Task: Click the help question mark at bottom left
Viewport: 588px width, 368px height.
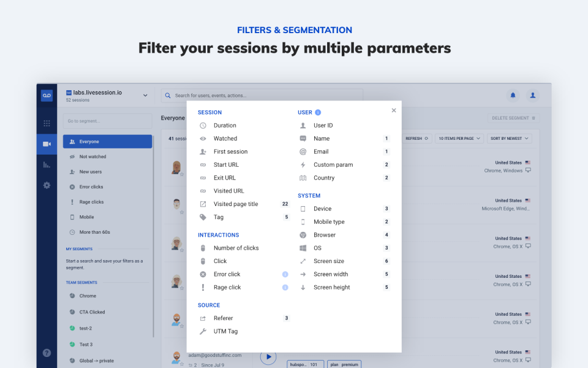Action: click(47, 353)
